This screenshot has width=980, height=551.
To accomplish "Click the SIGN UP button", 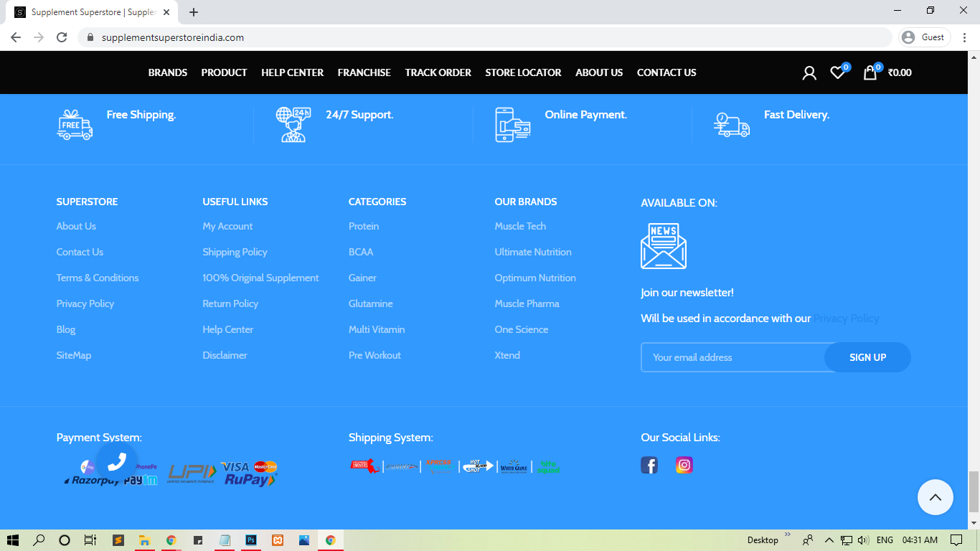I will coord(867,357).
